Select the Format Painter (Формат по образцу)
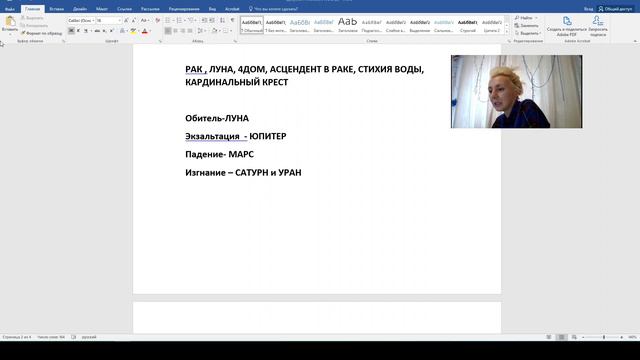Screen dimensions: 640x360 [41, 33]
